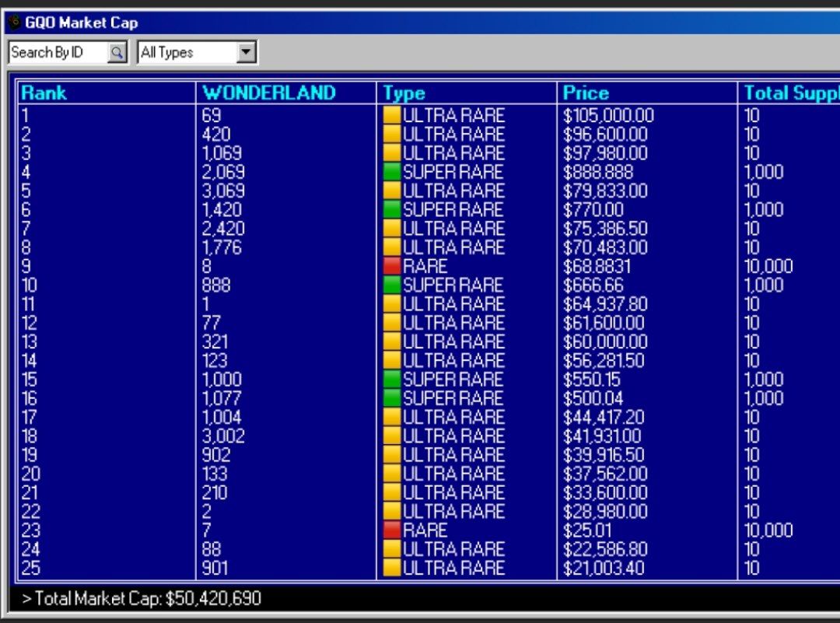Click the yellow swatch in rank 1 row
The width and height of the screenshot is (840, 623).
392,115
